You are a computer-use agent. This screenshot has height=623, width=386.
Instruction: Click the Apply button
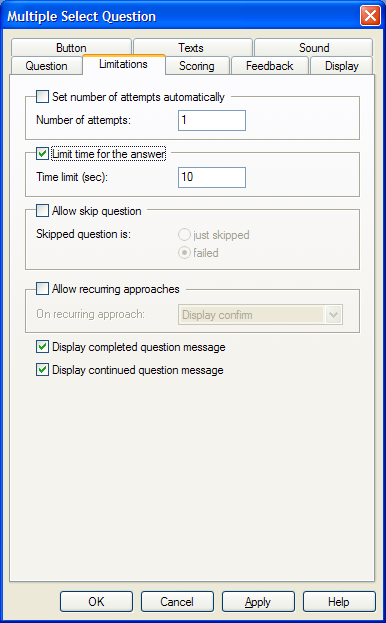click(258, 602)
